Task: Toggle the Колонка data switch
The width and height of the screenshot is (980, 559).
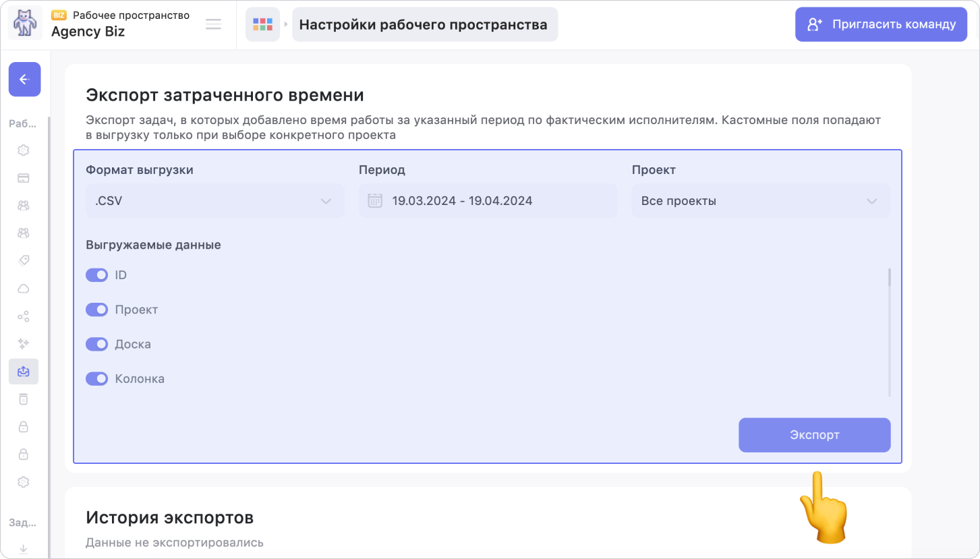Action: click(x=97, y=379)
